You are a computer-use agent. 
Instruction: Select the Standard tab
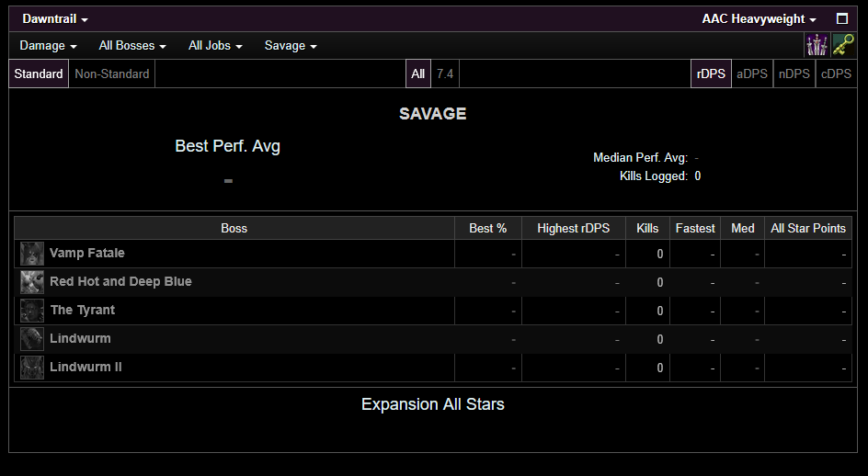tap(39, 74)
